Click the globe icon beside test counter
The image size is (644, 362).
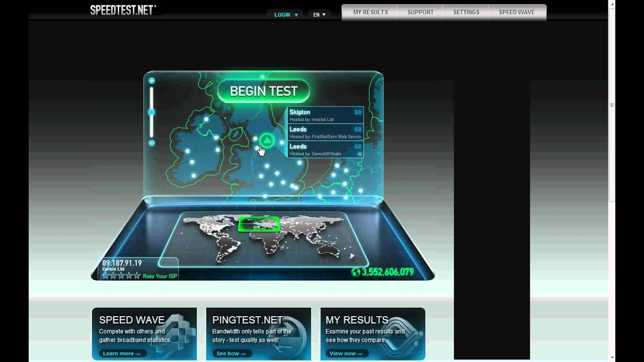click(x=356, y=272)
